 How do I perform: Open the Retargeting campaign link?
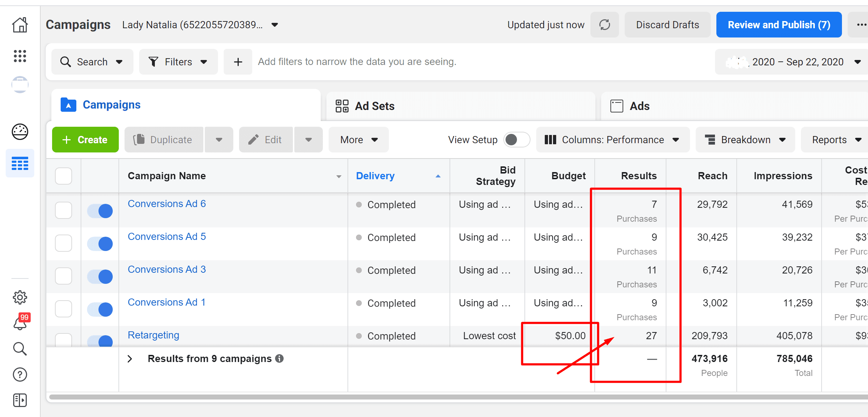pyautogui.click(x=153, y=335)
